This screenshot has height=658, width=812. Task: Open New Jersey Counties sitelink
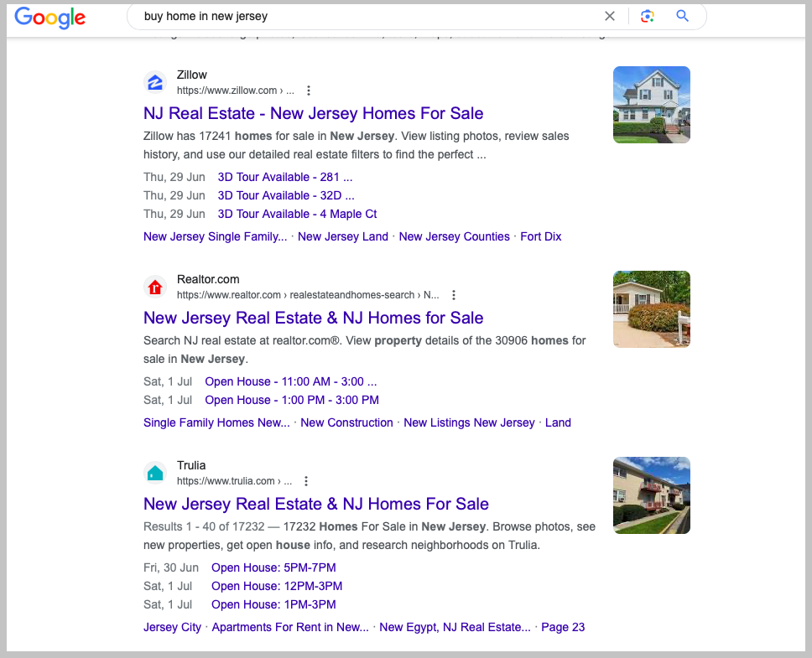point(454,236)
